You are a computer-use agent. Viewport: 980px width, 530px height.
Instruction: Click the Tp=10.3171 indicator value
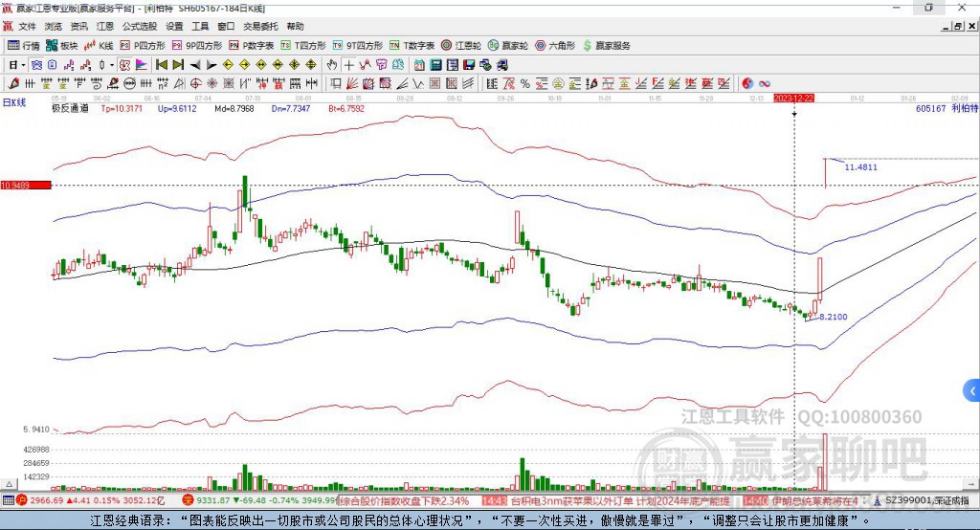click(122, 109)
